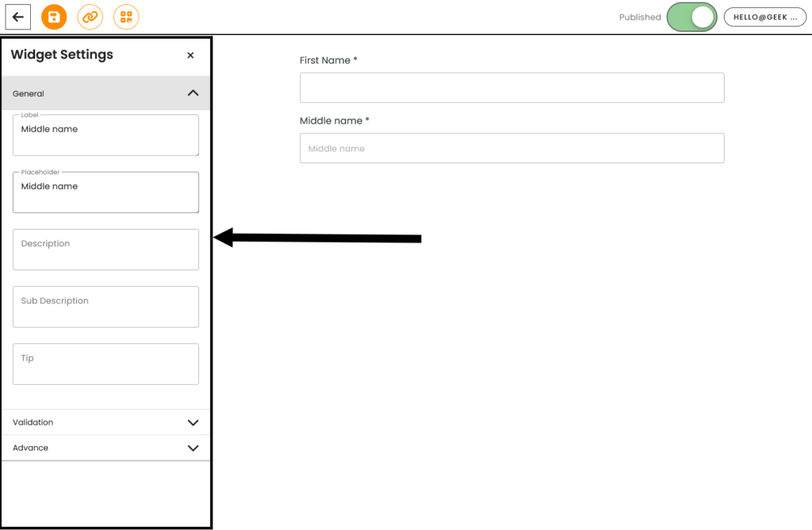Focus the Tip text field

point(105,364)
